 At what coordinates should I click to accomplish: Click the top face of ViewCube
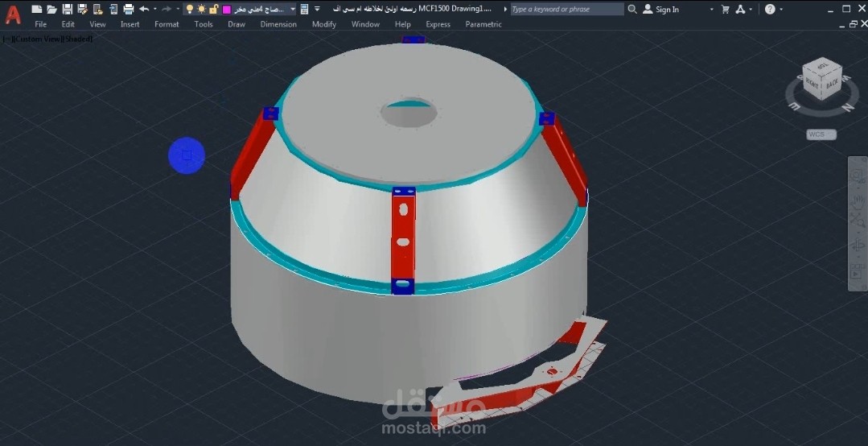[822, 65]
